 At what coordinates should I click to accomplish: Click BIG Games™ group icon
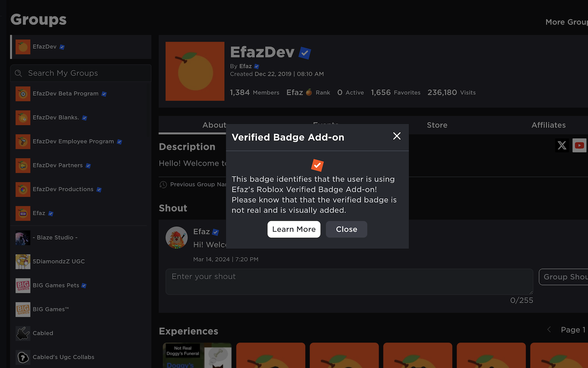tap(23, 309)
